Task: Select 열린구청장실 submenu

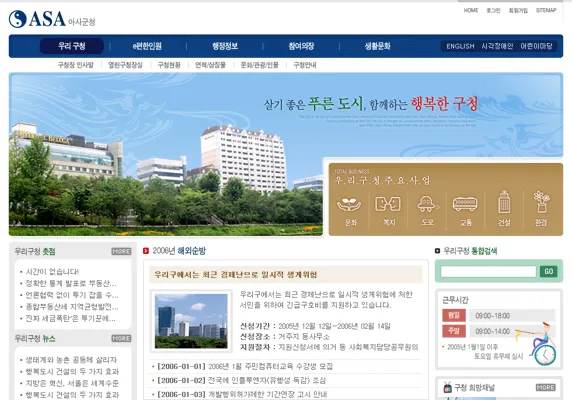Action: click(125, 65)
